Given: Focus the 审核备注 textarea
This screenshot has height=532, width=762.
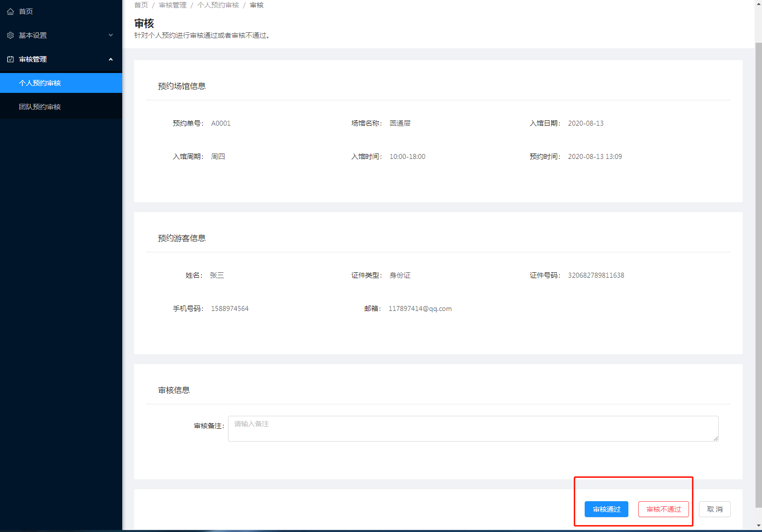Looking at the screenshot, I should pos(473,429).
